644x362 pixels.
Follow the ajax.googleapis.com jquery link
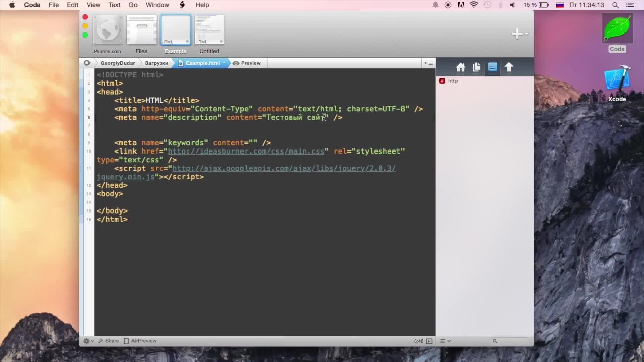click(x=284, y=168)
